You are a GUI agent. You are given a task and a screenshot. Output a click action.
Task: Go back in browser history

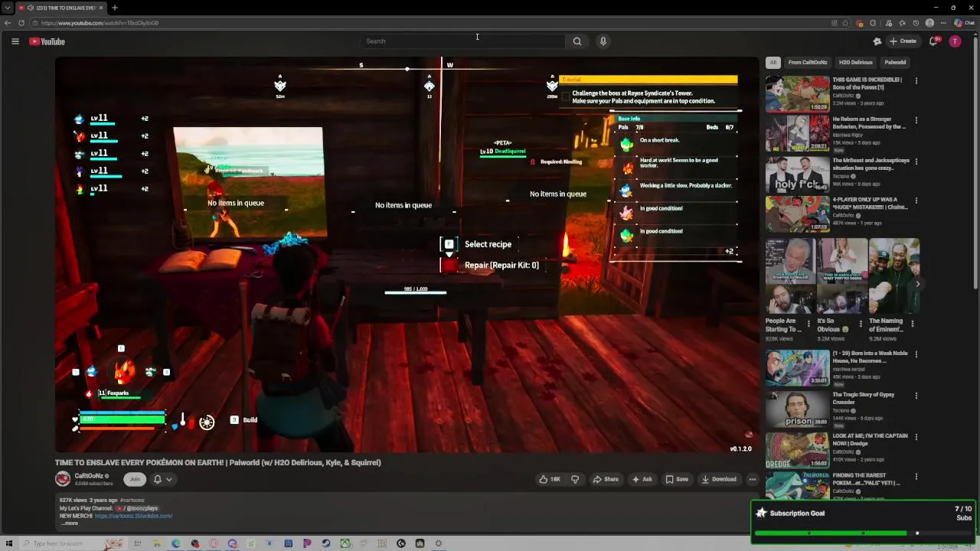coord(8,23)
